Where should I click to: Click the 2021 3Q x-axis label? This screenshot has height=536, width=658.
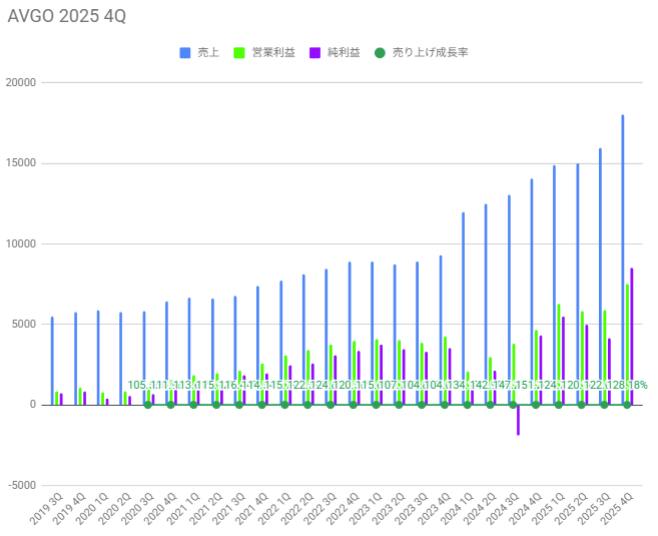coord(229,509)
